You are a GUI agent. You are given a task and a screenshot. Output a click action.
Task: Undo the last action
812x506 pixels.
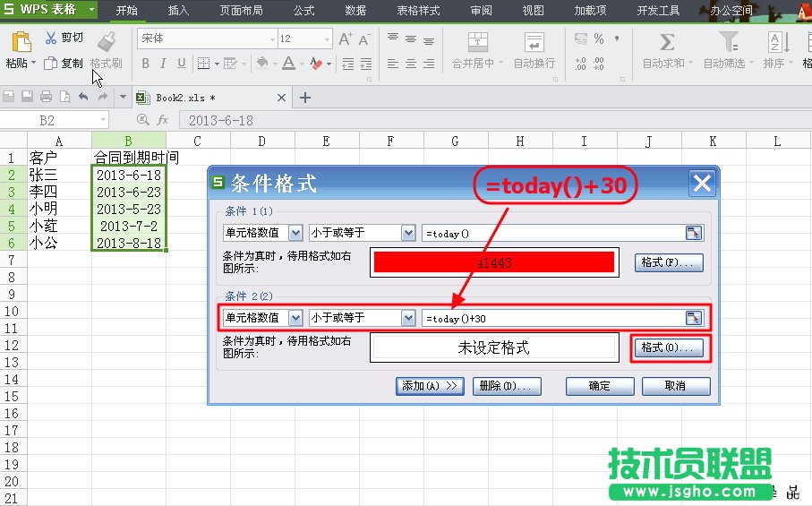click(x=83, y=97)
